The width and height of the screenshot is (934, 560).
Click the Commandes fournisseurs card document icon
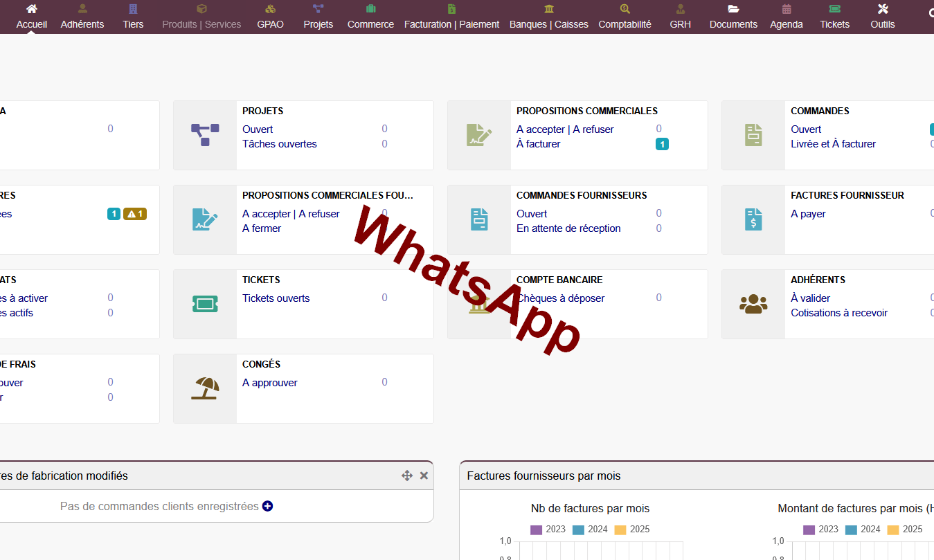click(x=479, y=219)
